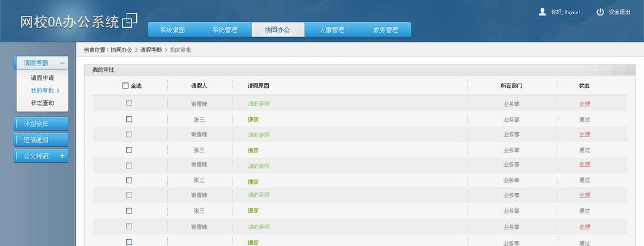Collapse 请假考勤 using its minus icon
Viewport: 644px width, 246px height.
tap(62, 63)
